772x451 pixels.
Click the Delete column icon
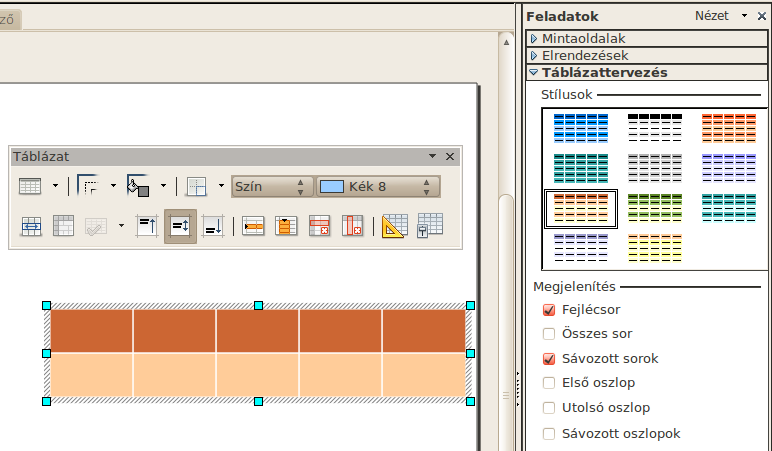353,226
